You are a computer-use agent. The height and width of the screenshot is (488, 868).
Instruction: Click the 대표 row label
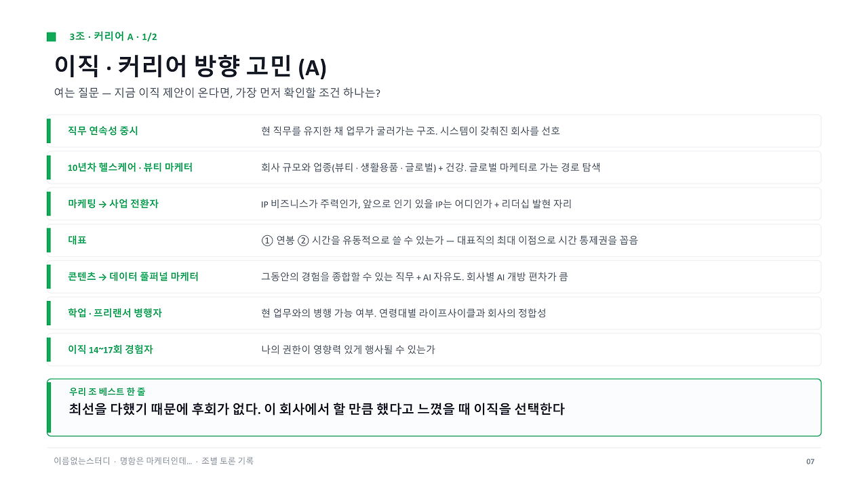77,241
